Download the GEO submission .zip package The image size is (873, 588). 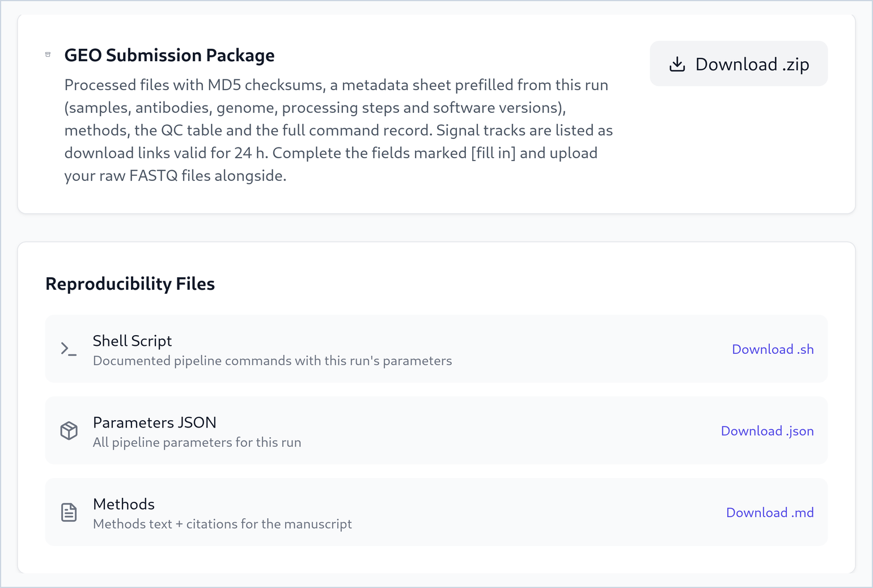(x=739, y=64)
